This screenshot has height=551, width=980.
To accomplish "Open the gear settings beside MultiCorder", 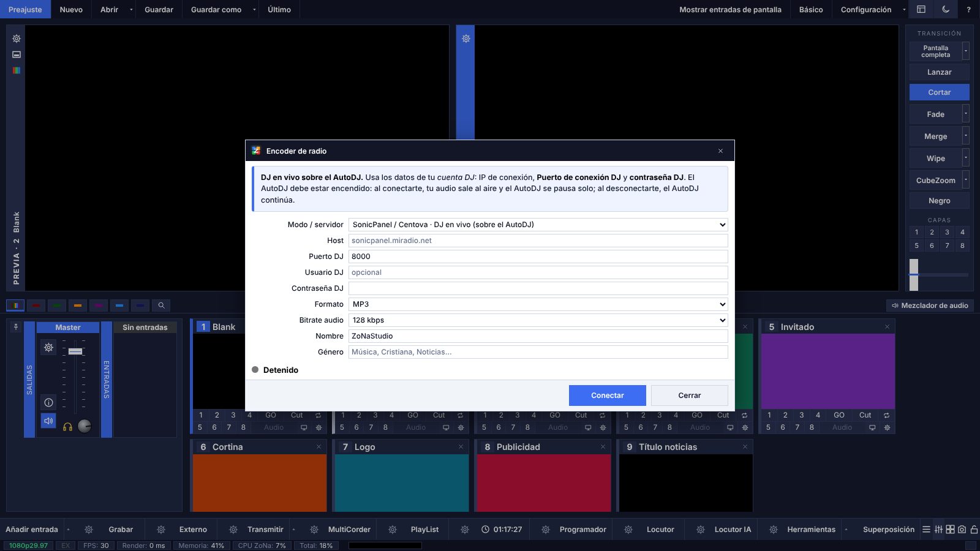I will pos(314,530).
